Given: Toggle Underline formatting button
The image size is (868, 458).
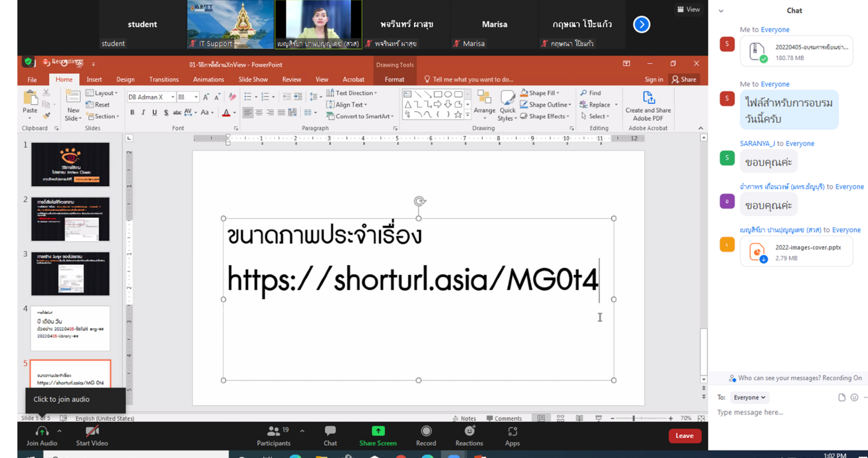Looking at the screenshot, I should pyautogui.click(x=154, y=112).
